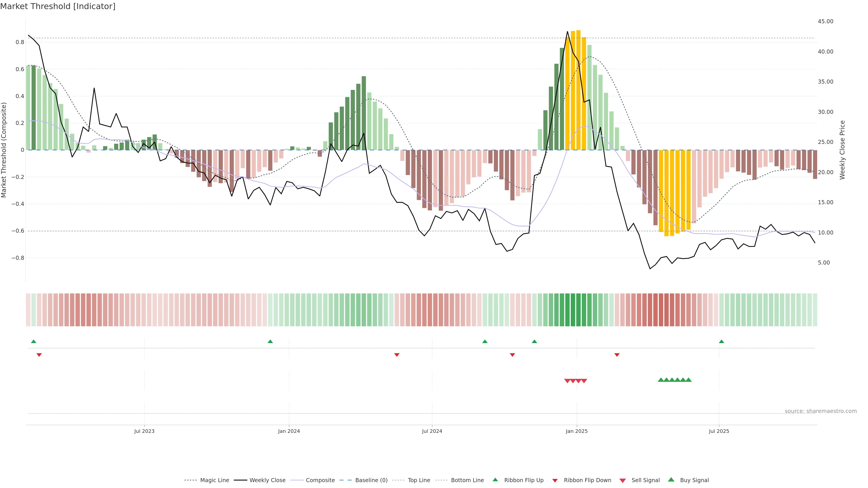868x488 pixels.
Task: Click the Sell Signal legend icon
Action: click(x=622, y=481)
